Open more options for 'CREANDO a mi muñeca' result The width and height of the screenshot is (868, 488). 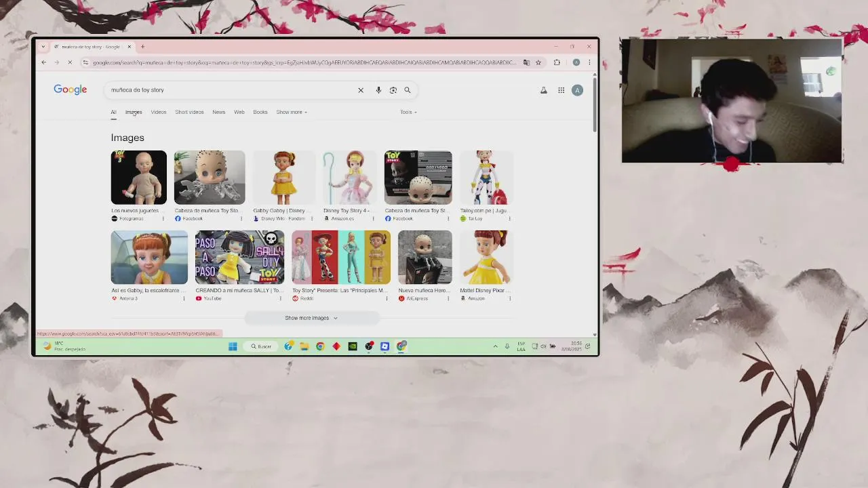coord(280,299)
